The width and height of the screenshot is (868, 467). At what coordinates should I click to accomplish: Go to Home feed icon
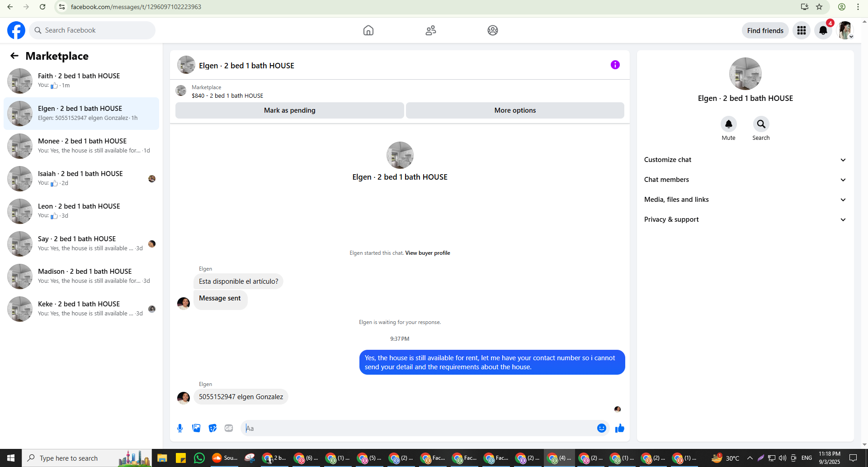[x=368, y=30]
